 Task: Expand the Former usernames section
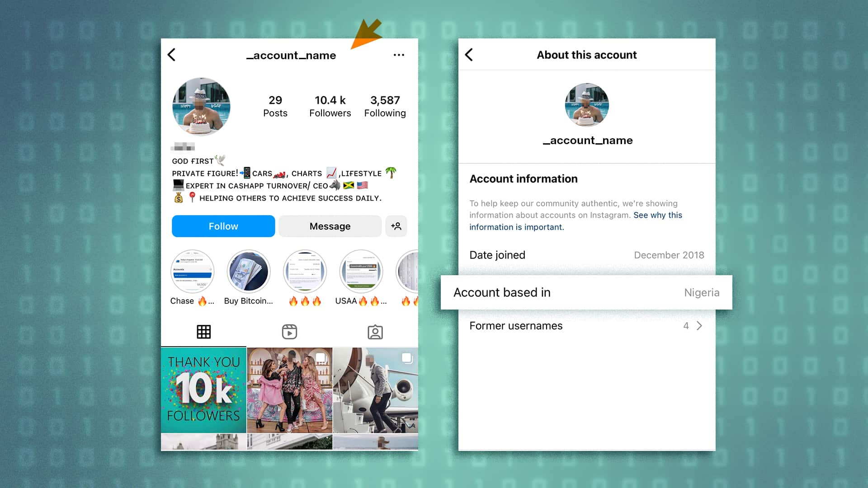pyautogui.click(x=698, y=325)
